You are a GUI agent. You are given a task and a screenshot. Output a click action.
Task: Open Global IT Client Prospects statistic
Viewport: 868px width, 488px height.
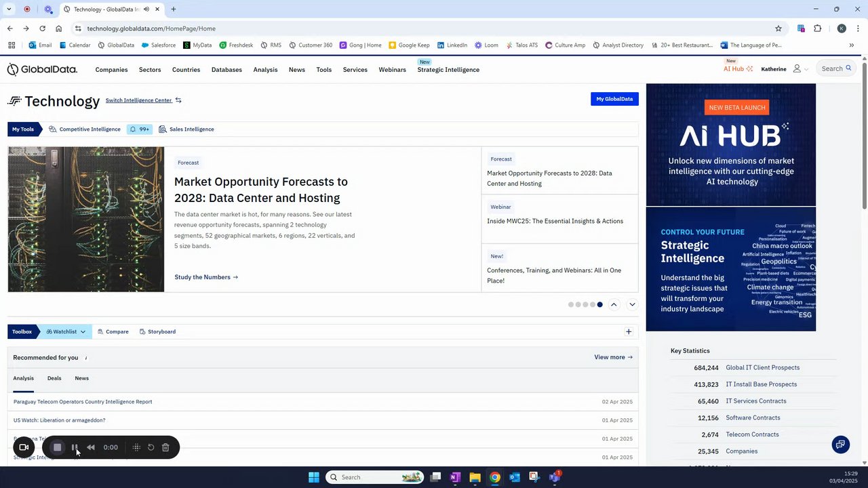762,367
